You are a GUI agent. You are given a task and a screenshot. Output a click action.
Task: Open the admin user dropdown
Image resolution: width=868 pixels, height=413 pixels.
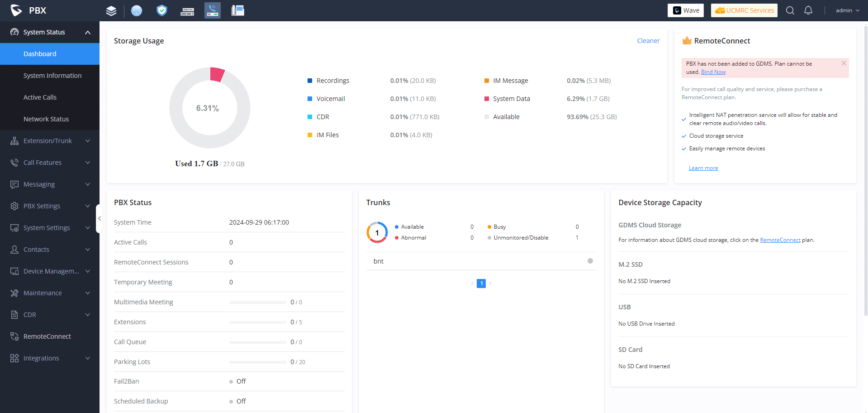pos(847,10)
